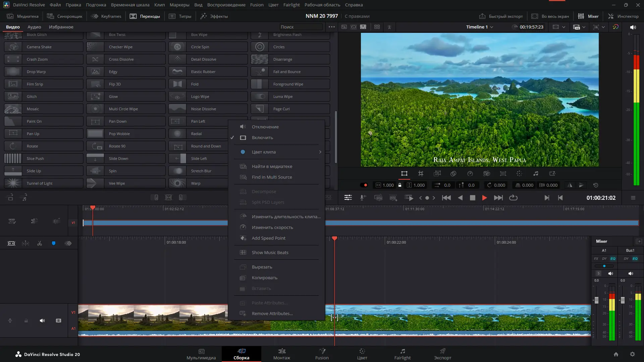Viewport: 644px width, 362px height.
Task: Click the Audio music note tool icon
Action: tap(536, 174)
